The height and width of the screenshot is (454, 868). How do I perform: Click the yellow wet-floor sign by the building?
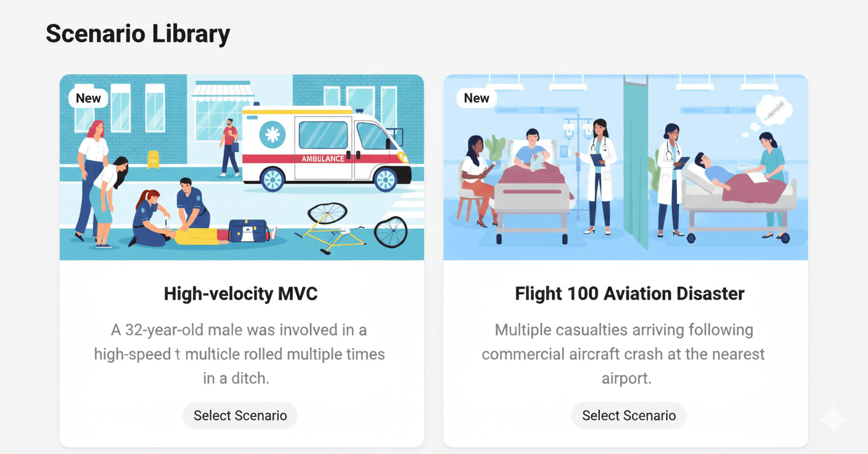(x=153, y=159)
